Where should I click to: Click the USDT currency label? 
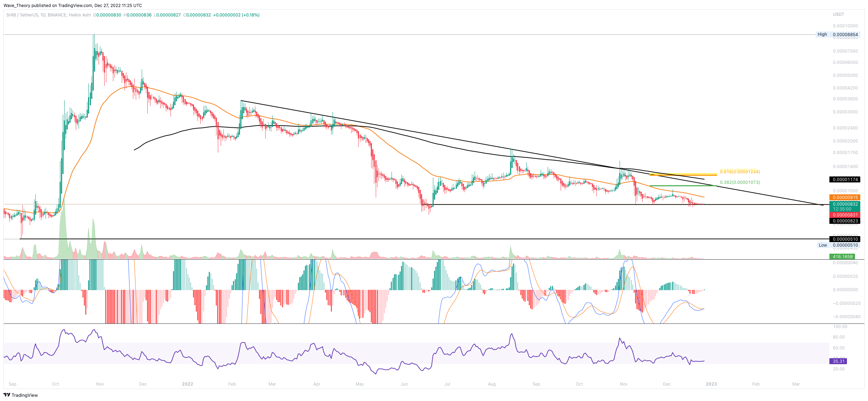point(838,14)
